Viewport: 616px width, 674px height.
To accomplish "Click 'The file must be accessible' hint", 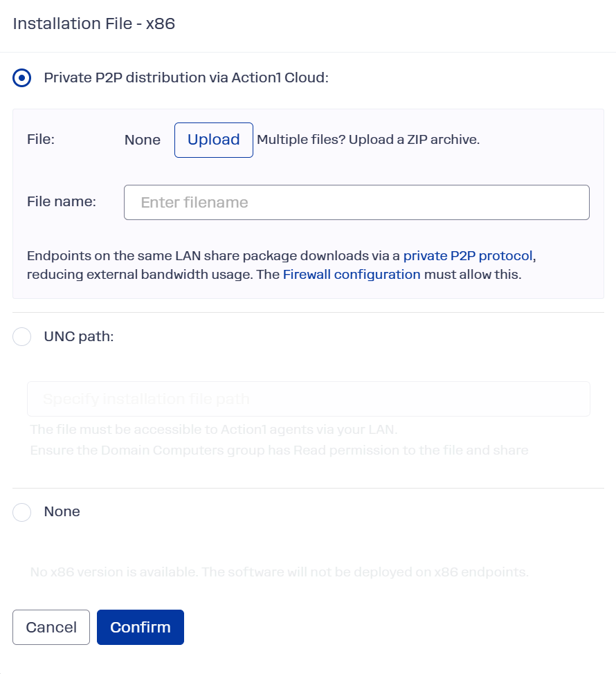I will tap(214, 430).
